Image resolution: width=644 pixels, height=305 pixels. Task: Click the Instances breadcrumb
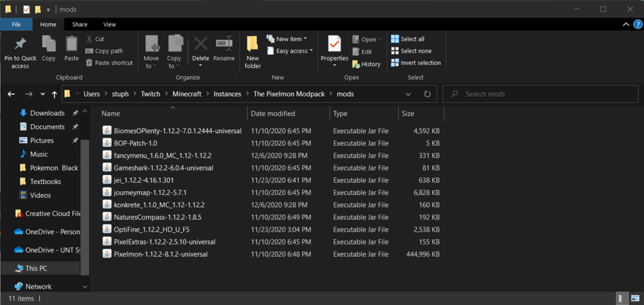click(227, 94)
